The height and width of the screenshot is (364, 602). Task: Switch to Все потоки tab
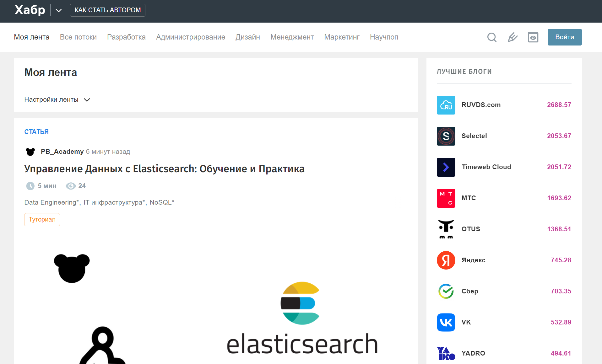coord(78,37)
